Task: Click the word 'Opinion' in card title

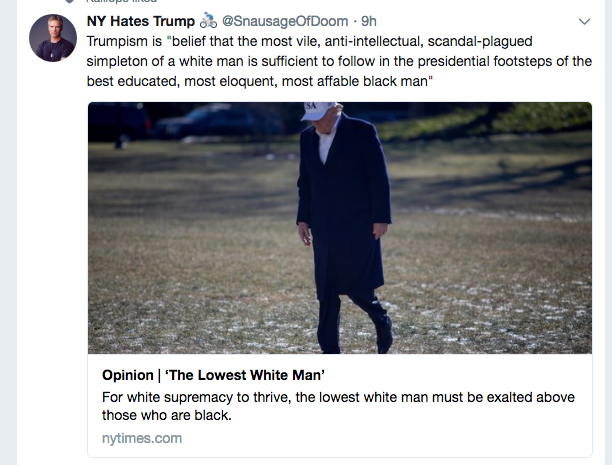Action: (128, 375)
